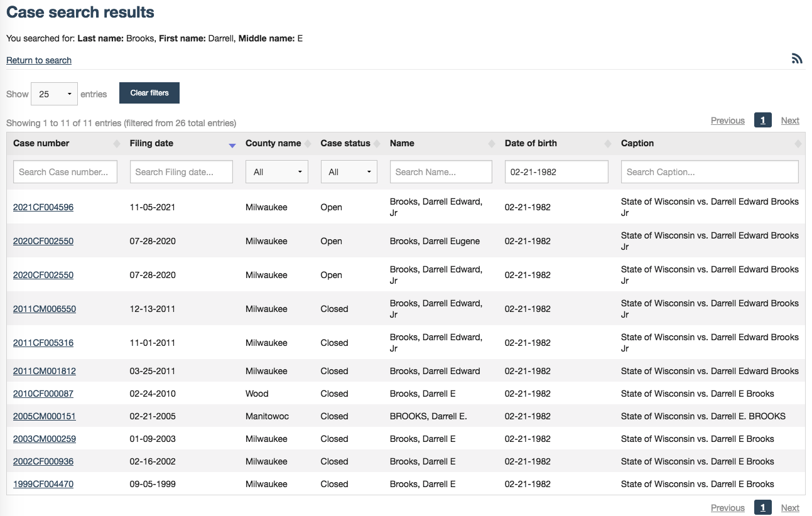Sort by Name column arrows
This screenshot has height=516, width=812.
click(492, 144)
